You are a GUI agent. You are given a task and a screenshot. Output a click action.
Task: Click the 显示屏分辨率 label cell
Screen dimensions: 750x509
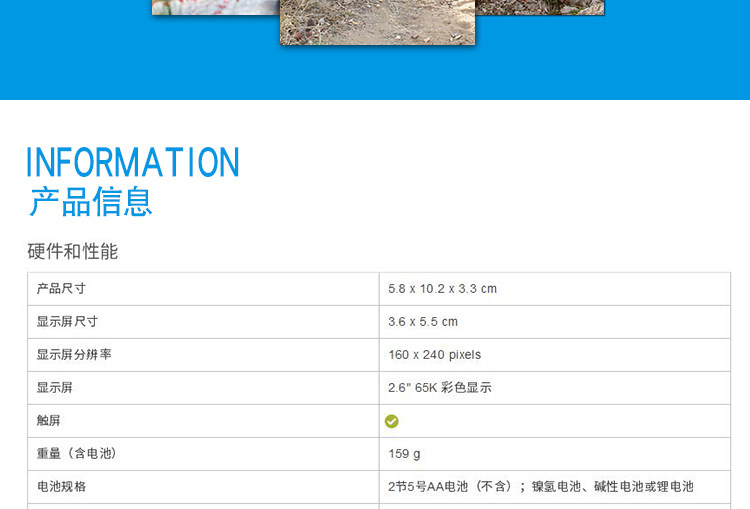pos(203,355)
